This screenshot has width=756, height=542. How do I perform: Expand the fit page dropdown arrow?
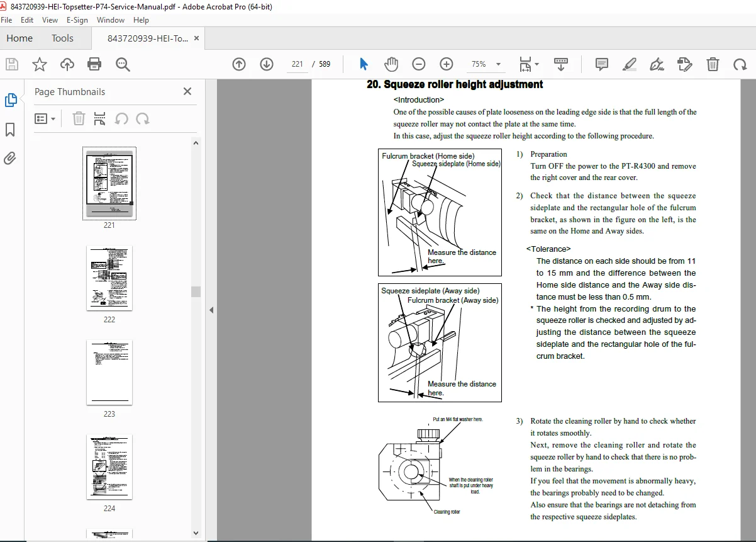[536, 64]
